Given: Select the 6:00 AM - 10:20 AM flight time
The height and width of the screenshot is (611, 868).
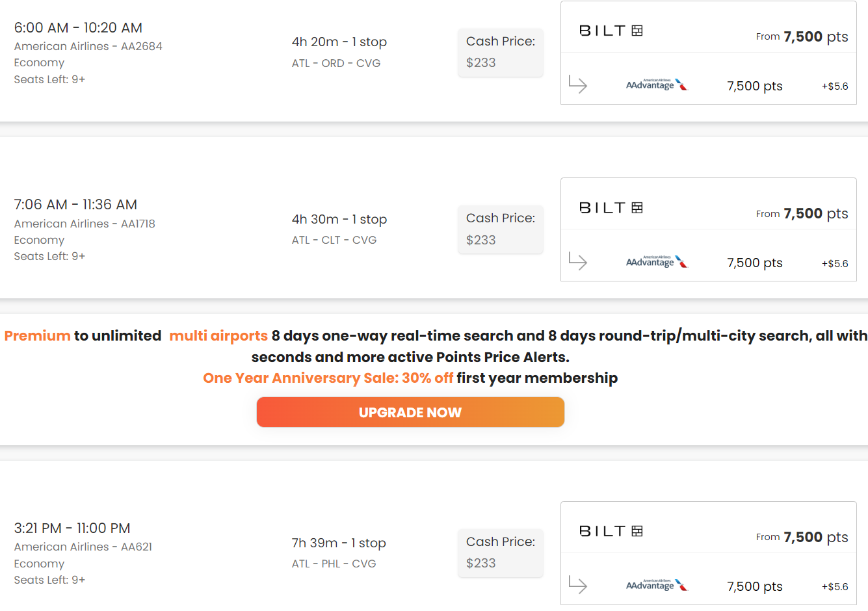Looking at the screenshot, I should tap(78, 28).
